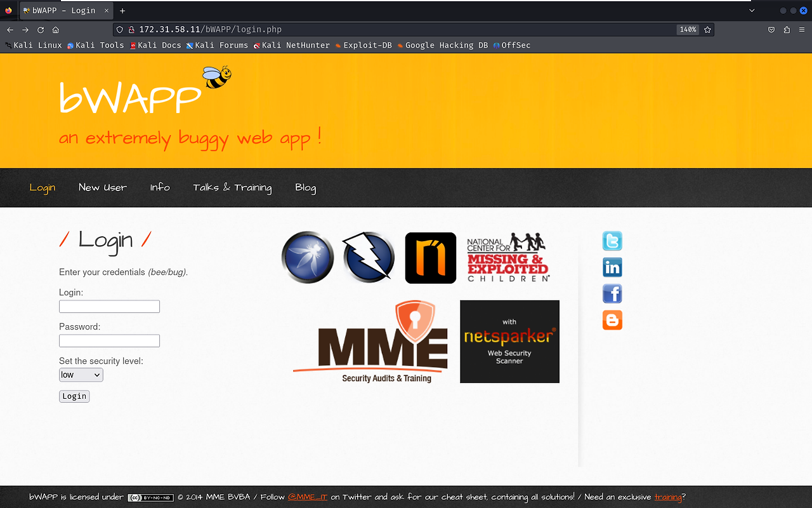Open Talks & Training menu item
This screenshot has width=812, height=508.
click(232, 187)
